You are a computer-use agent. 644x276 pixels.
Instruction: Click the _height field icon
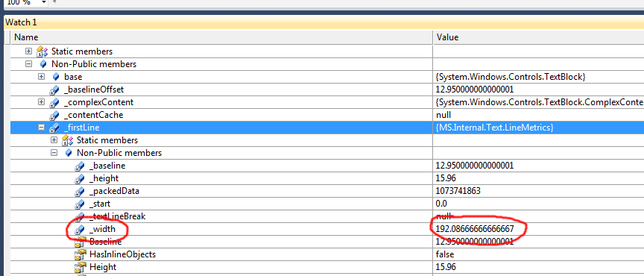(x=80, y=178)
